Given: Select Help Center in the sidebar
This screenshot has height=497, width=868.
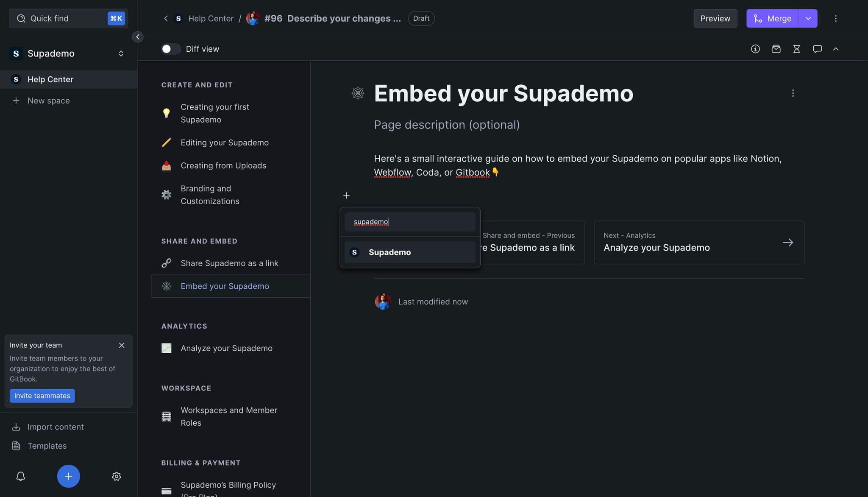Looking at the screenshot, I should click(x=50, y=79).
